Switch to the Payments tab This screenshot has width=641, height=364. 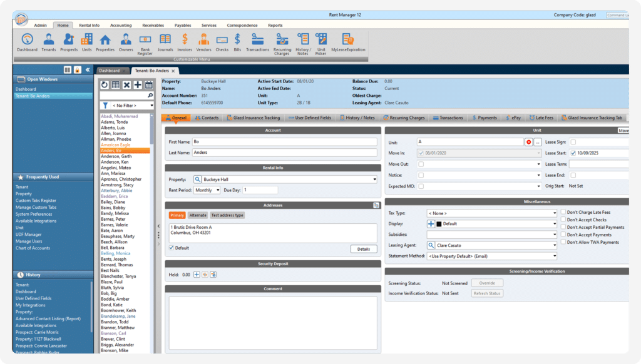pyautogui.click(x=485, y=118)
